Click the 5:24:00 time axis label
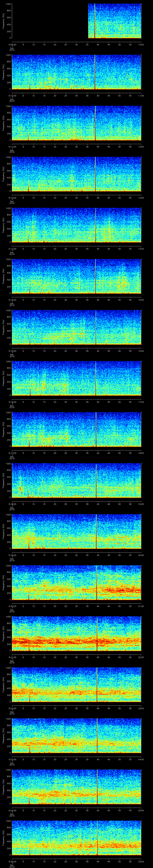Screen dimensions: 153x868 (x=12, y=810)
